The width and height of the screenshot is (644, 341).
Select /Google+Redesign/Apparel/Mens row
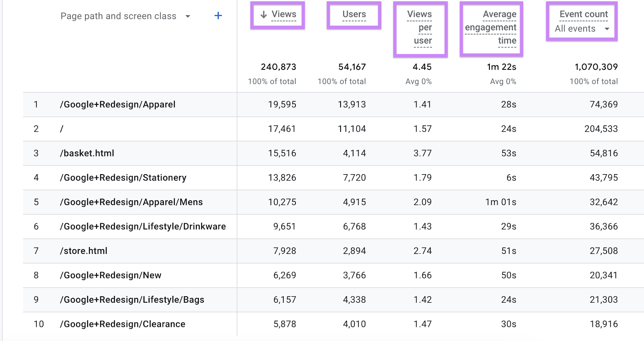[131, 202]
